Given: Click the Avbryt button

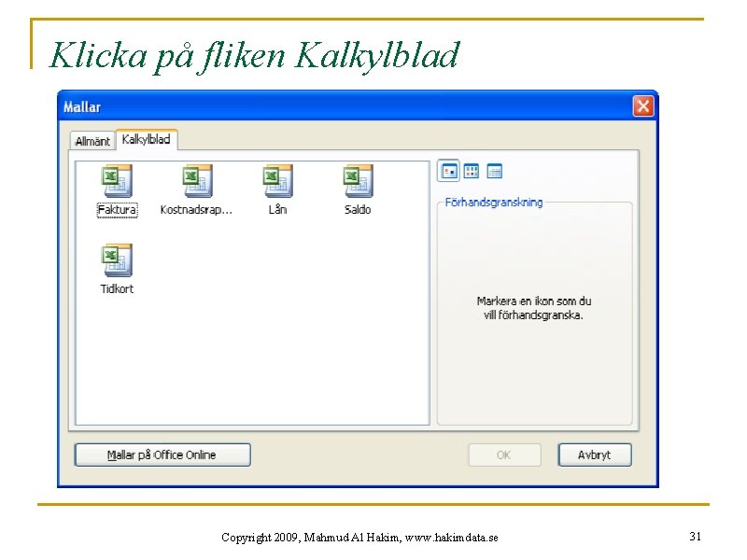Looking at the screenshot, I should [x=595, y=455].
